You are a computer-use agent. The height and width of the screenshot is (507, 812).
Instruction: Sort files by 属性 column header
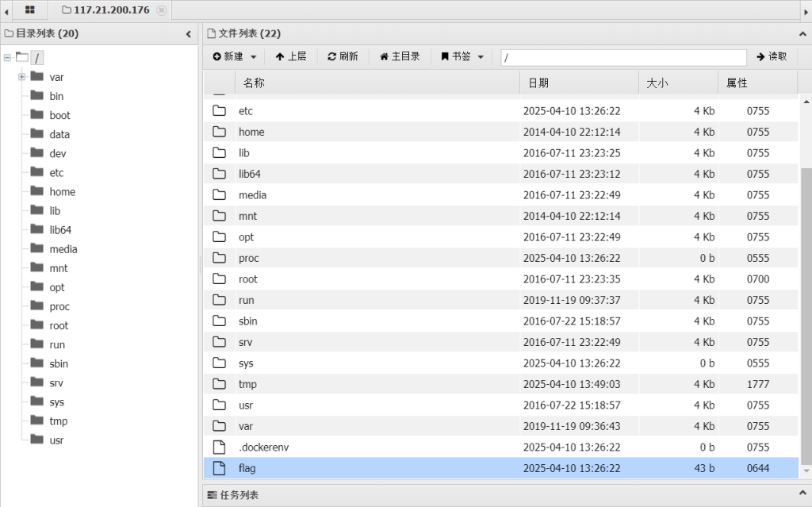click(758, 83)
